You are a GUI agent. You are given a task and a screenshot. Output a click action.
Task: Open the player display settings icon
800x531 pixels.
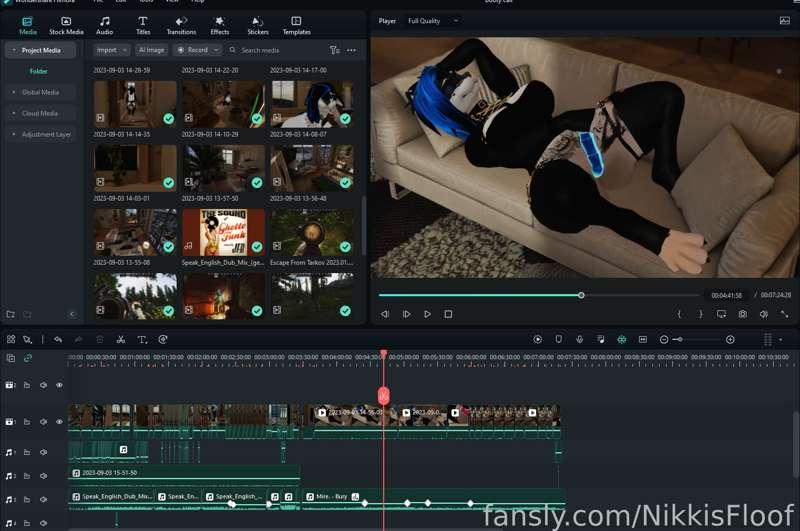(x=721, y=314)
